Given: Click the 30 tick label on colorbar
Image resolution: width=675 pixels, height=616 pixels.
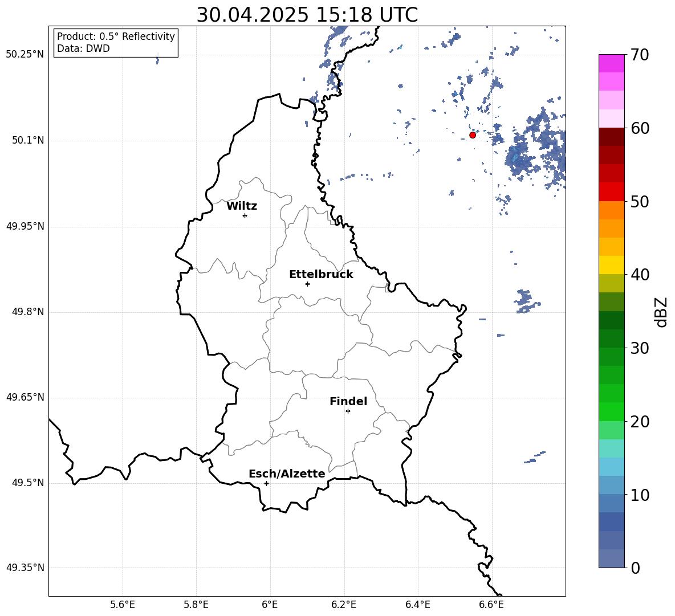Looking at the screenshot, I should (640, 348).
